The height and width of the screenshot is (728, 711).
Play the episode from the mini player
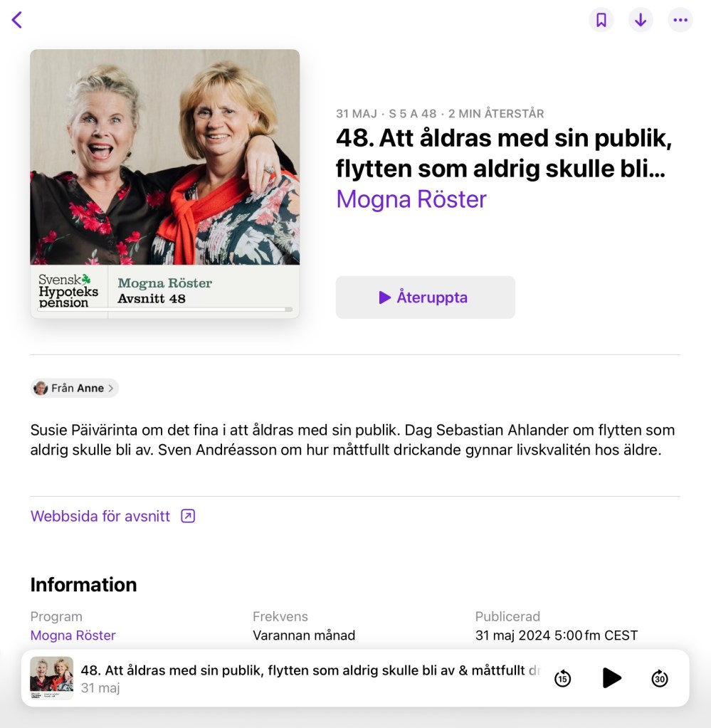(x=611, y=678)
